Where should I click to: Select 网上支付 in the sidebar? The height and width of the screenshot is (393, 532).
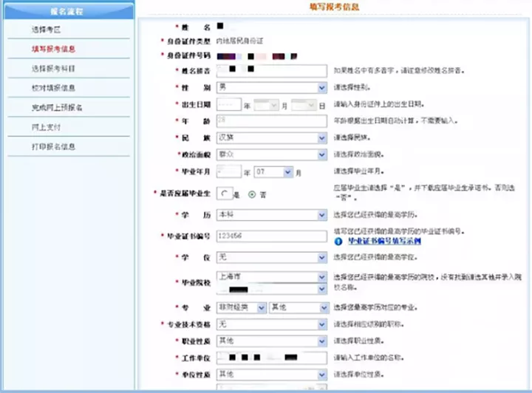[46, 127]
